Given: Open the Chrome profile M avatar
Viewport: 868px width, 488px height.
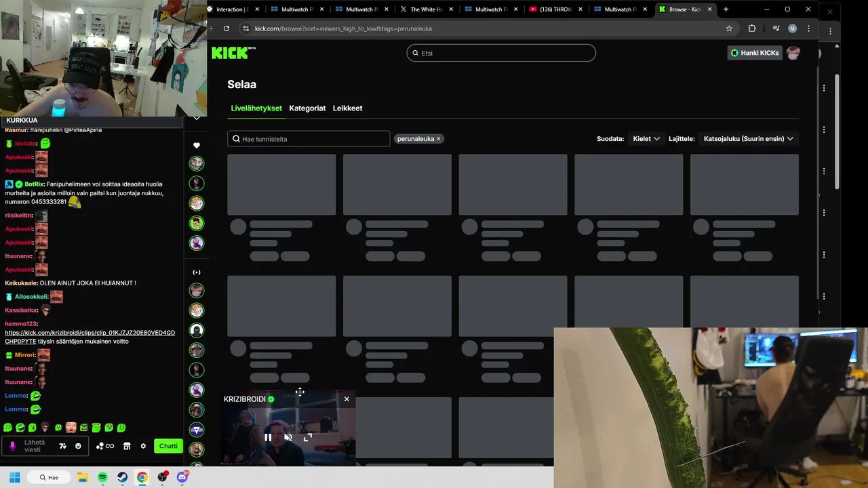Looking at the screenshot, I should (x=792, y=28).
